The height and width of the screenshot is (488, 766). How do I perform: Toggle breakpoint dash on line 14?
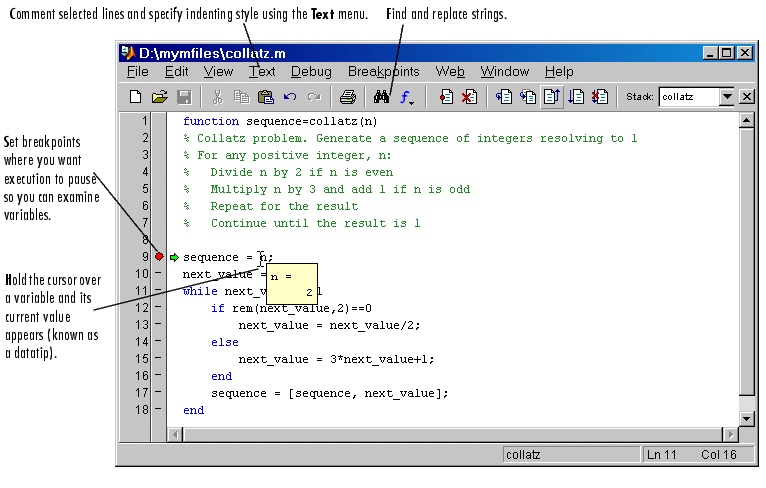[158, 341]
